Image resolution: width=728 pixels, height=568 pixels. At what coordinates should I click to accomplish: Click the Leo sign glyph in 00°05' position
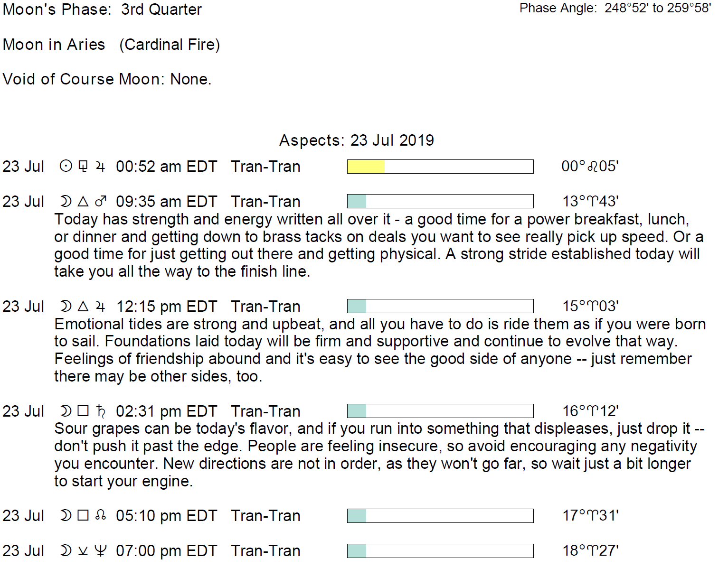(x=593, y=167)
